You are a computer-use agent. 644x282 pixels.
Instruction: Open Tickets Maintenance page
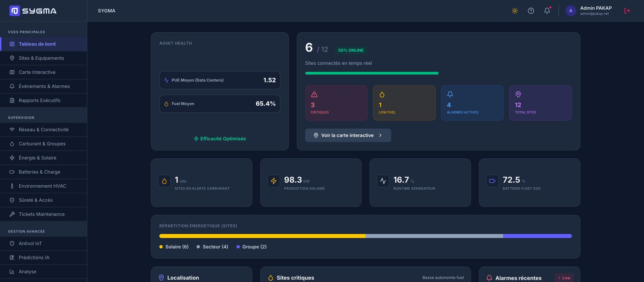(43, 214)
